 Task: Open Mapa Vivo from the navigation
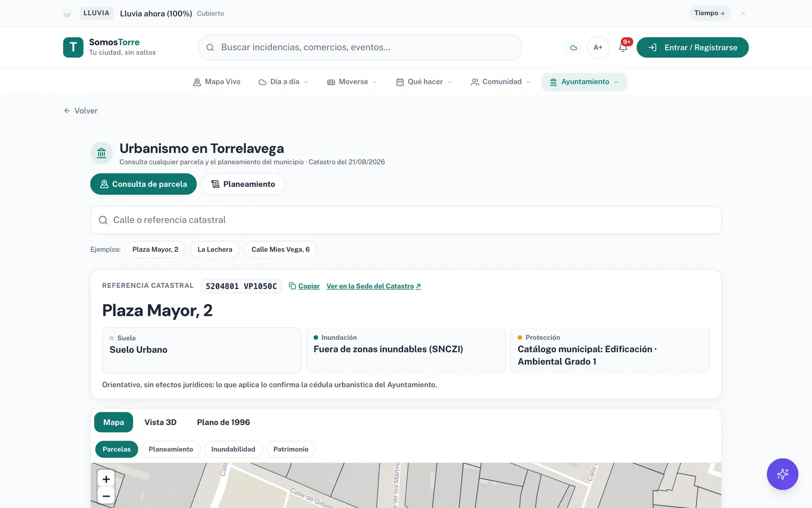point(217,82)
